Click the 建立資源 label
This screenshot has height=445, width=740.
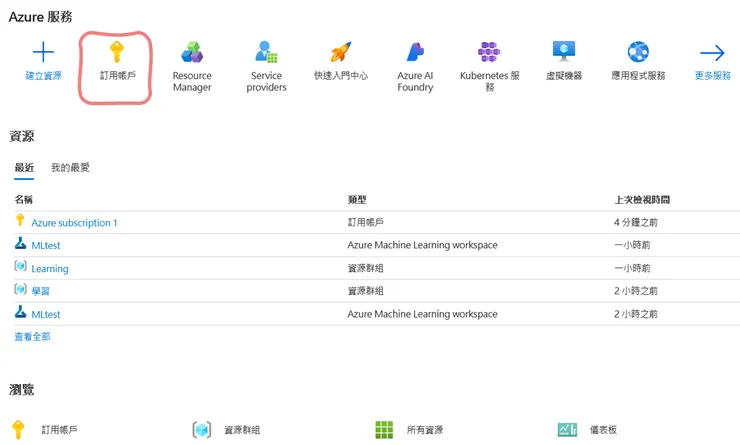click(43, 76)
